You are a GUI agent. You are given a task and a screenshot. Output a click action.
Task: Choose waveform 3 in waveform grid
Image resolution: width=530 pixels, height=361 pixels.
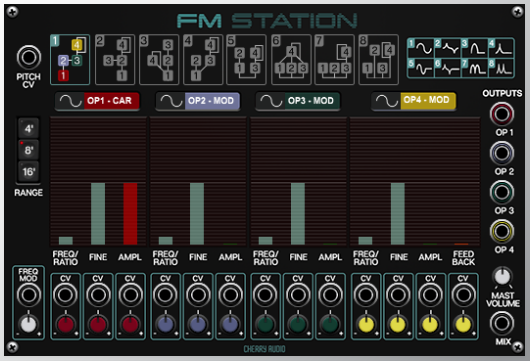click(474, 48)
